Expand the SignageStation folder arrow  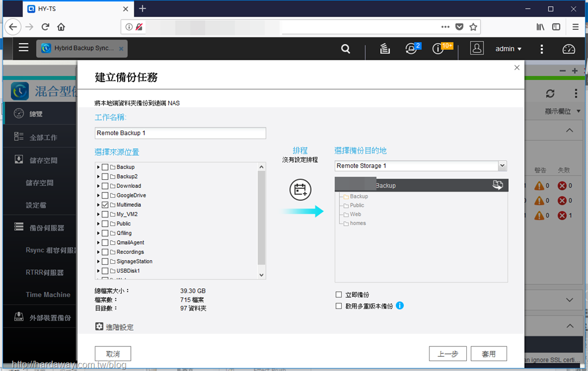click(x=98, y=261)
